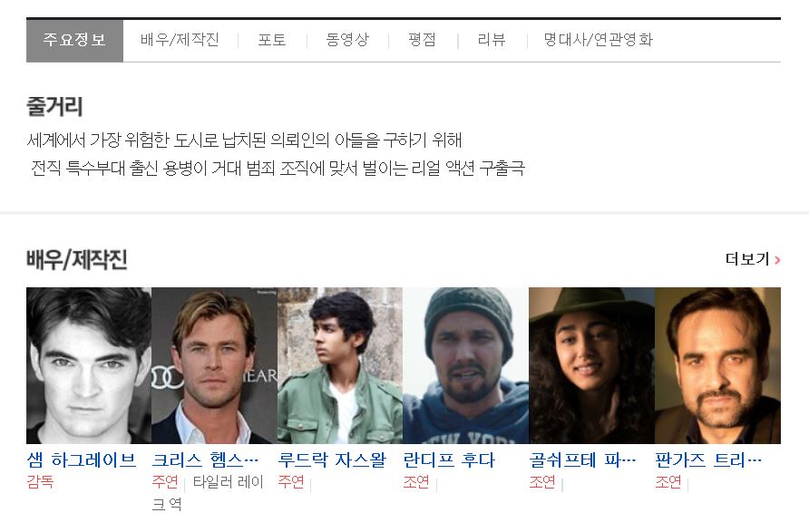Go to the 동영상 tab

point(347,40)
